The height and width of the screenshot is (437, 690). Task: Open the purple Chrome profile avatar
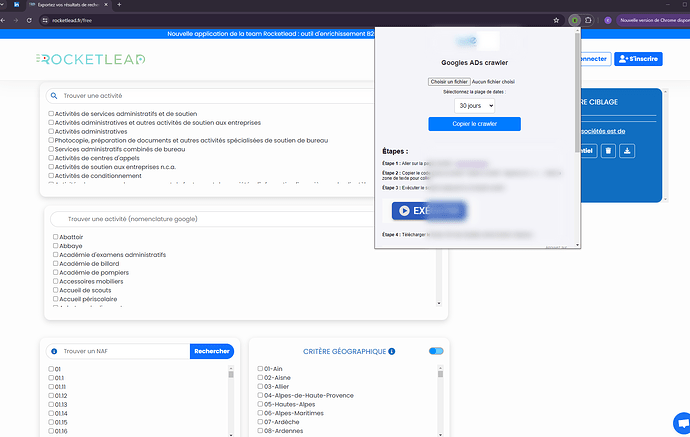click(x=608, y=20)
